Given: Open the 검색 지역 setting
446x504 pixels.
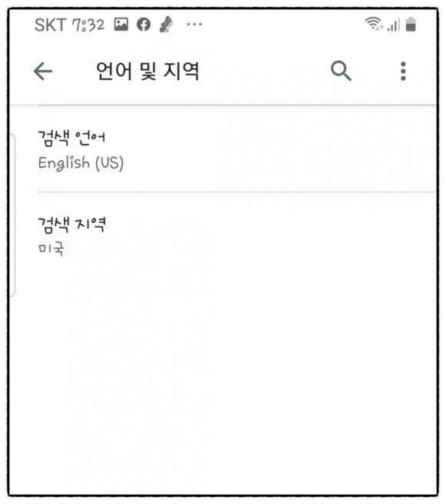Looking at the screenshot, I should coord(237,236).
